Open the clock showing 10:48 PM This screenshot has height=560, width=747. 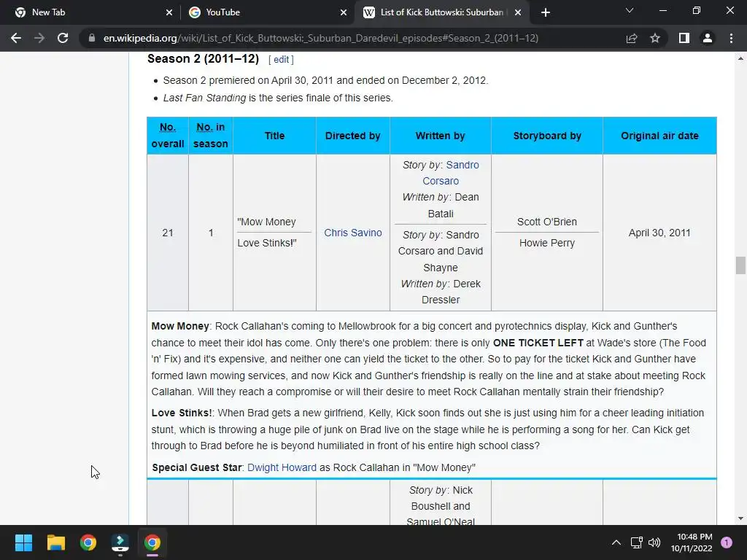692,542
